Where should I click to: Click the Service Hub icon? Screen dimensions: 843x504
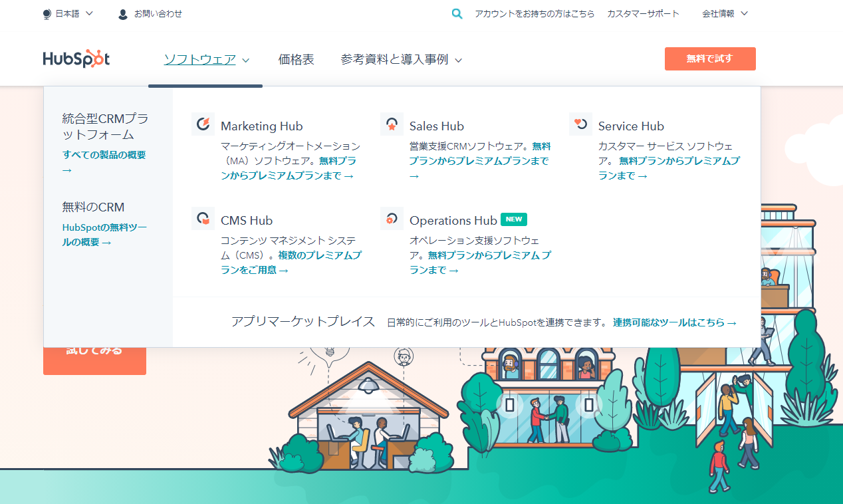click(580, 124)
